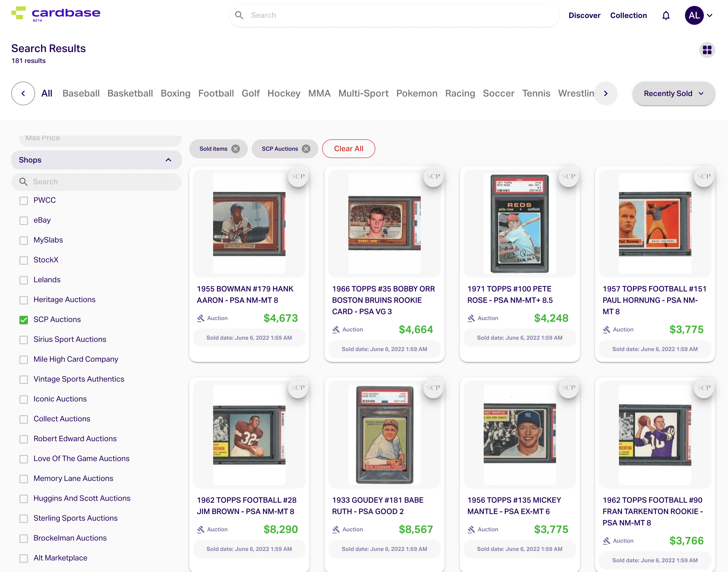
Task: Open the Discover page
Action: point(584,15)
